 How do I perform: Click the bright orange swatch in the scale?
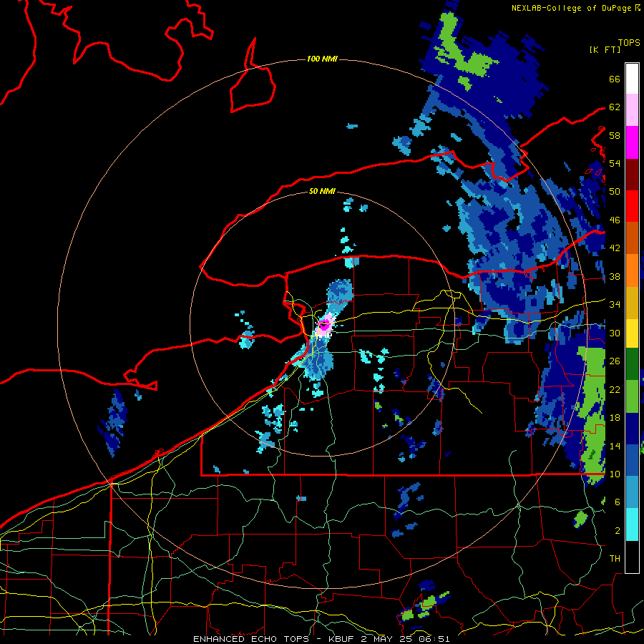632,270
